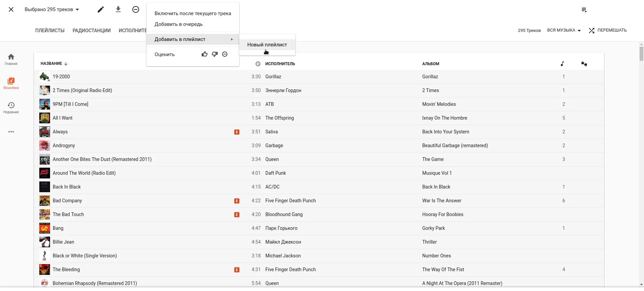Open the ВСЯ МУЗЫКА filter dropdown
The width and height of the screenshot is (644, 291).
pos(564,30)
